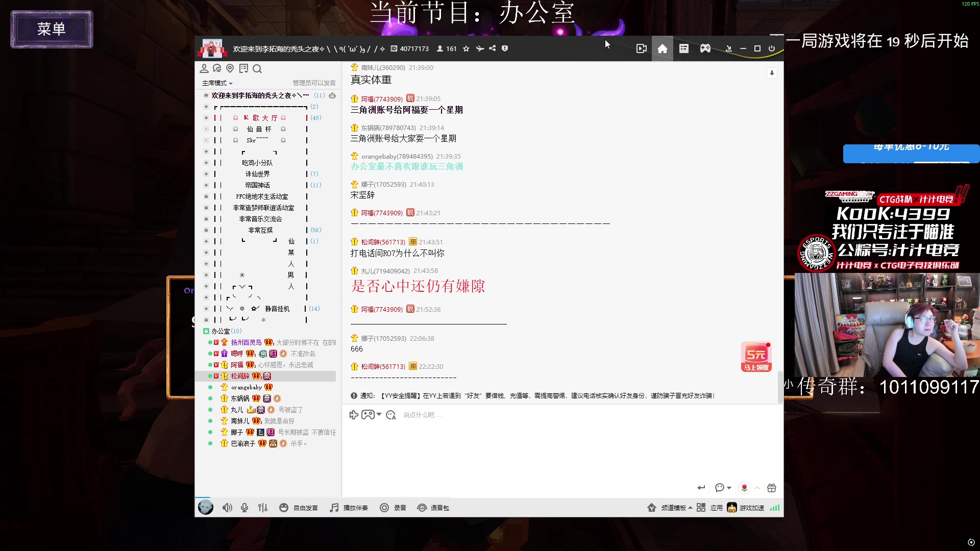Click the enter send arrow icon
Viewport: 980px width, 551px height.
pyautogui.click(x=701, y=488)
